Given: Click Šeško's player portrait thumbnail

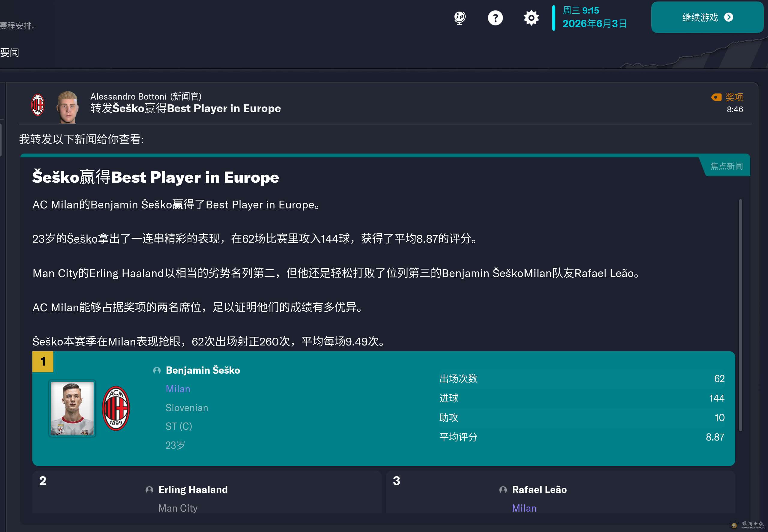Looking at the screenshot, I should click(x=72, y=408).
